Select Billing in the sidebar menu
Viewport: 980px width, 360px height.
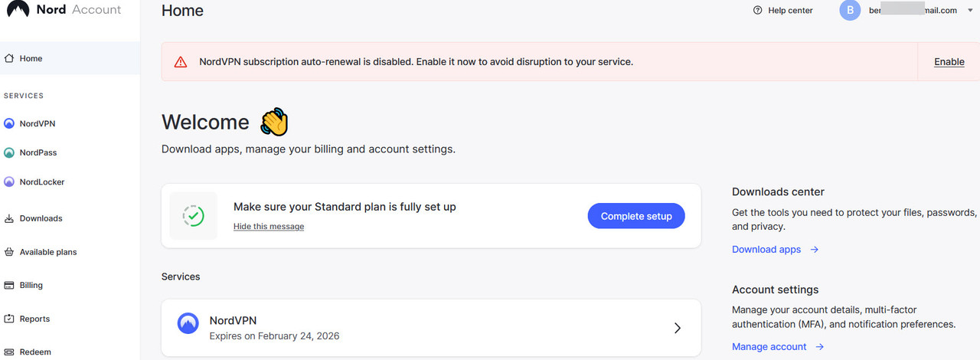pos(31,286)
